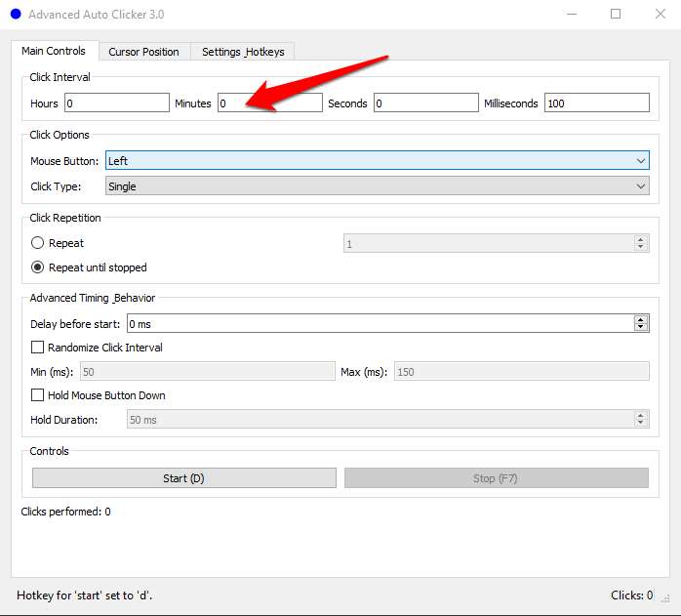Click the Start (D) button

click(x=184, y=478)
